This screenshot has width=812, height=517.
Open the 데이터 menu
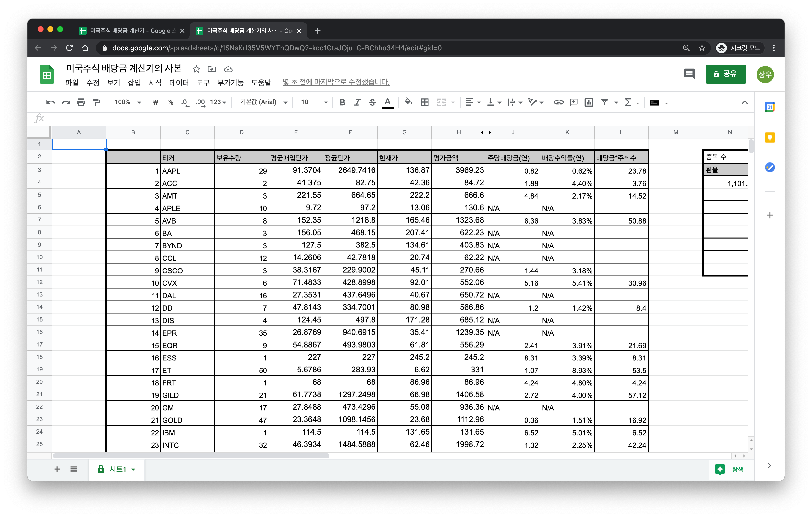click(179, 83)
